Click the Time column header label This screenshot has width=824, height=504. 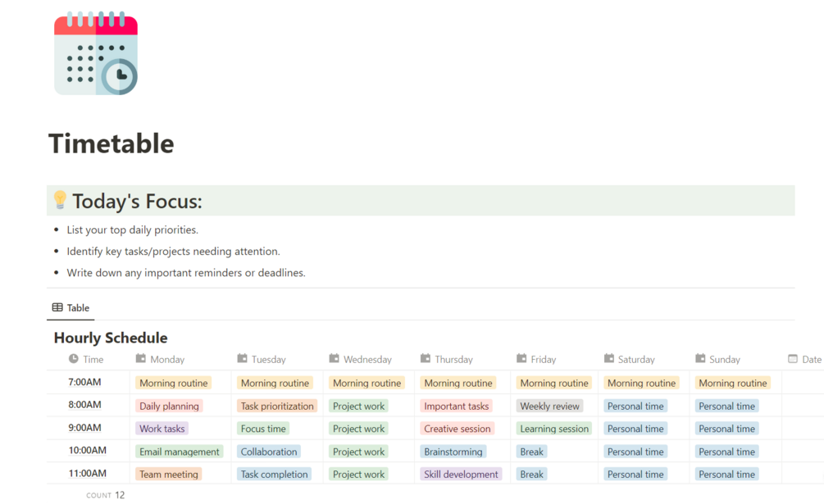point(93,359)
